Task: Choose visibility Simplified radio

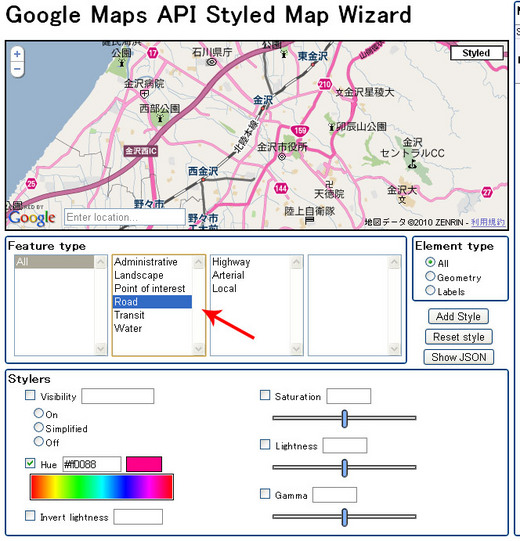Action: coord(39,427)
